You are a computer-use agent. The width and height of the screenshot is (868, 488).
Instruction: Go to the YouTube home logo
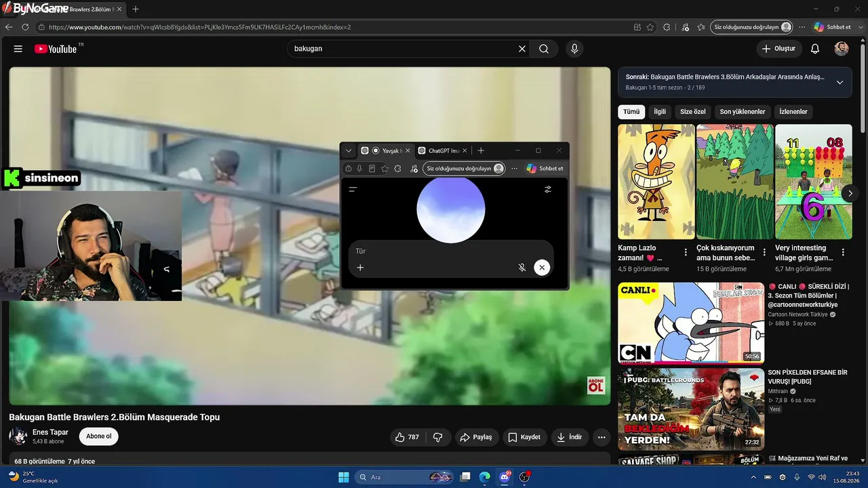point(56,49)
